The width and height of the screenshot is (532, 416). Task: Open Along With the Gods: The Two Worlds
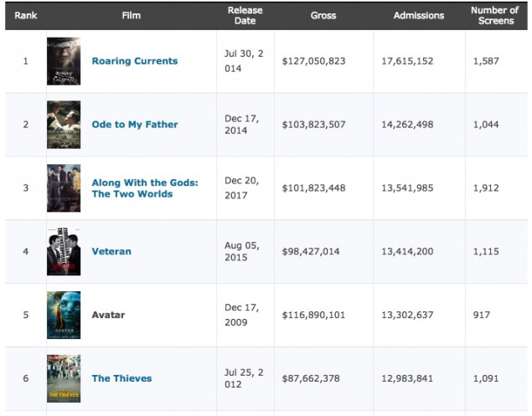[144, 188]
